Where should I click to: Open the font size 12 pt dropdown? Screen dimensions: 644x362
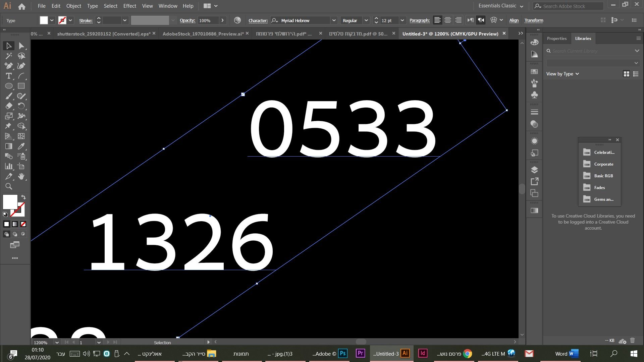402,20
